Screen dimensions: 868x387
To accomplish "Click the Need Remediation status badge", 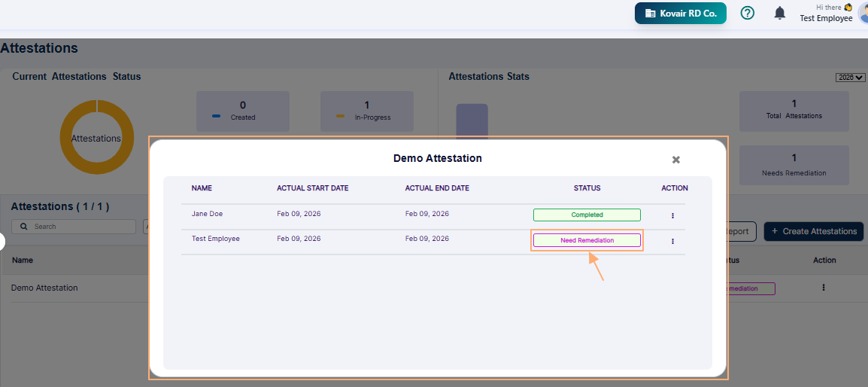I will 587,240.
